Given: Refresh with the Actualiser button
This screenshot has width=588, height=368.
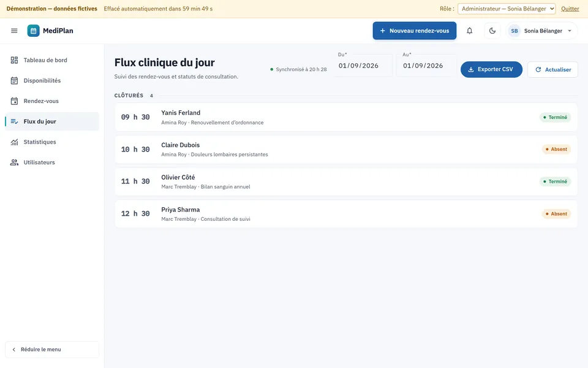Looking at the screenshot, I should (552, 69).
